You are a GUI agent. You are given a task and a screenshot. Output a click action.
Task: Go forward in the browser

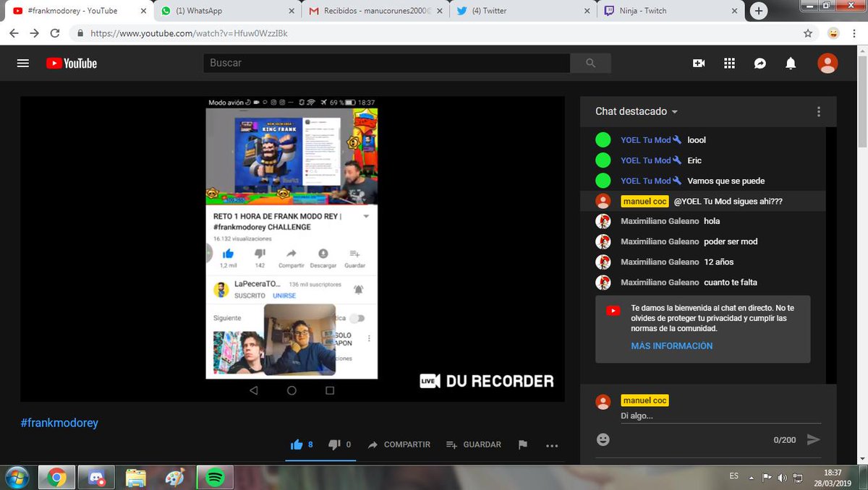point(34,33)
